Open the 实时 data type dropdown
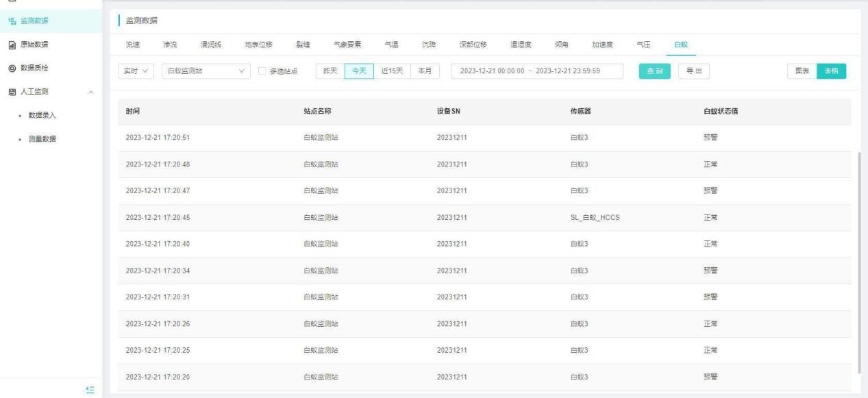The image size is (868, 398). click(x=137, y=72)
